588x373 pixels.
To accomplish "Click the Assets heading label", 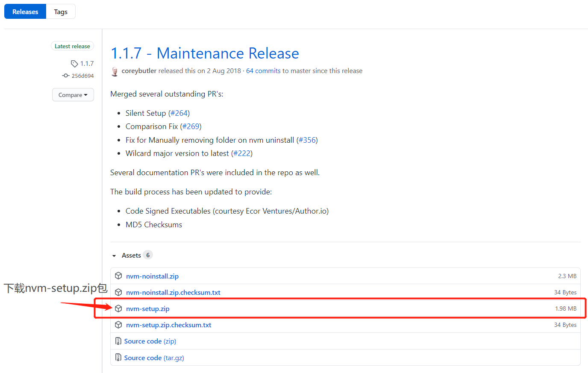I will (x=131, y=255).
